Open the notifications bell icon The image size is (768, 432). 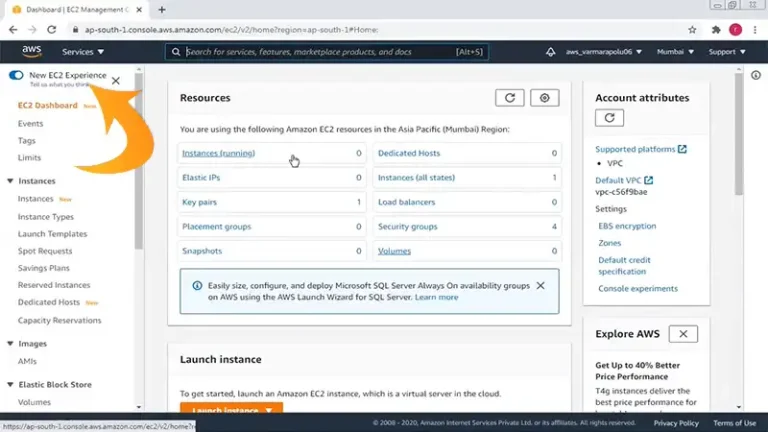tap(551, 52)
